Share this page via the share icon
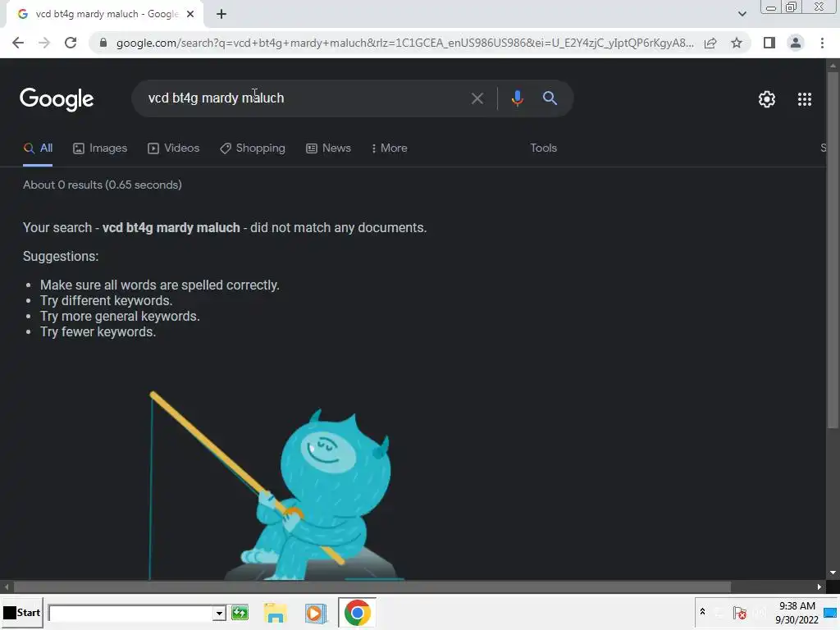The width and height of the screenshot is (840, 630). tap(710, 43)
